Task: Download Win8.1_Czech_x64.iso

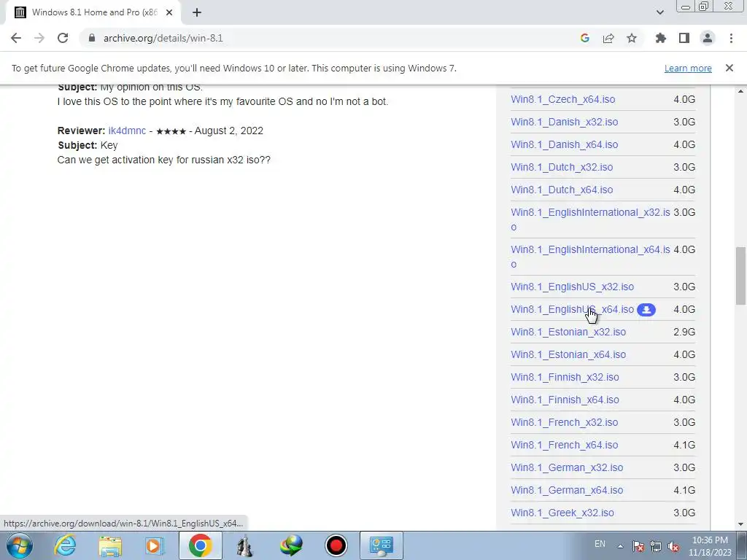Action: [562, 99]
